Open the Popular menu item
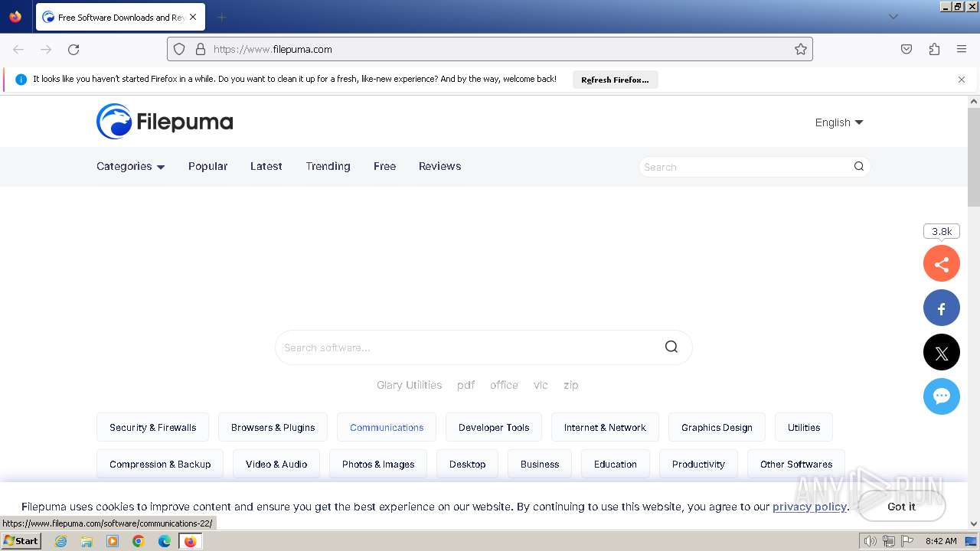The image size is (980, 551). click(208, 166)
